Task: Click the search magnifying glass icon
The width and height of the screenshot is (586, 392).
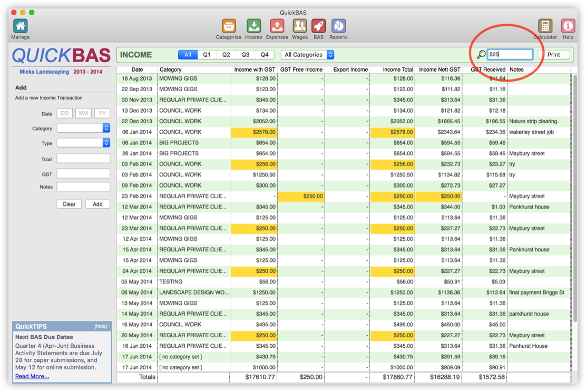Action: [481, 54]
